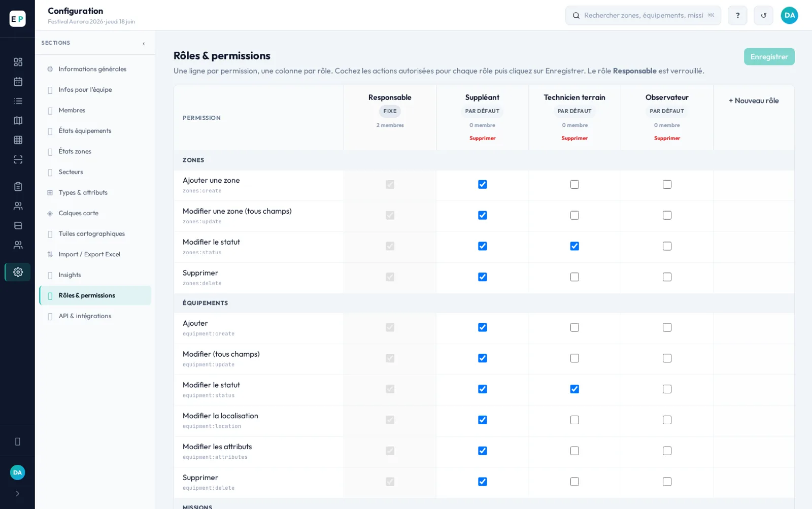Open the clipboard missions icon in left rail

click(18, 186)
